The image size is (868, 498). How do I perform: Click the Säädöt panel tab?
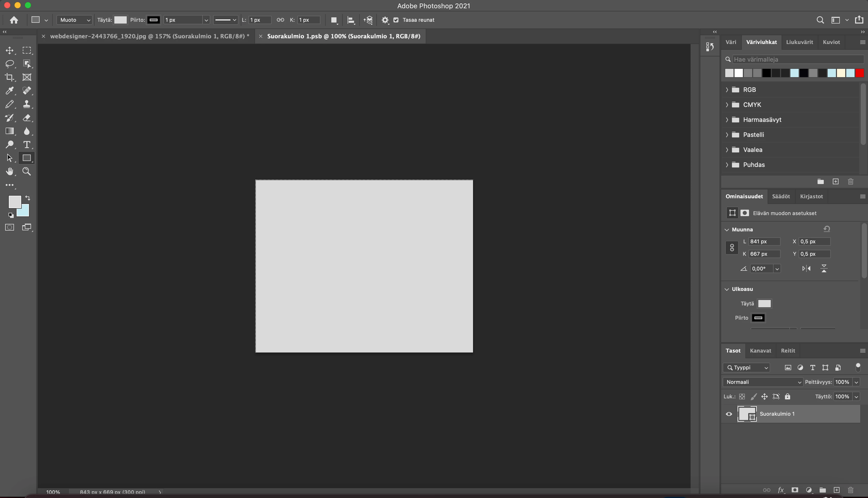(781, 196)
